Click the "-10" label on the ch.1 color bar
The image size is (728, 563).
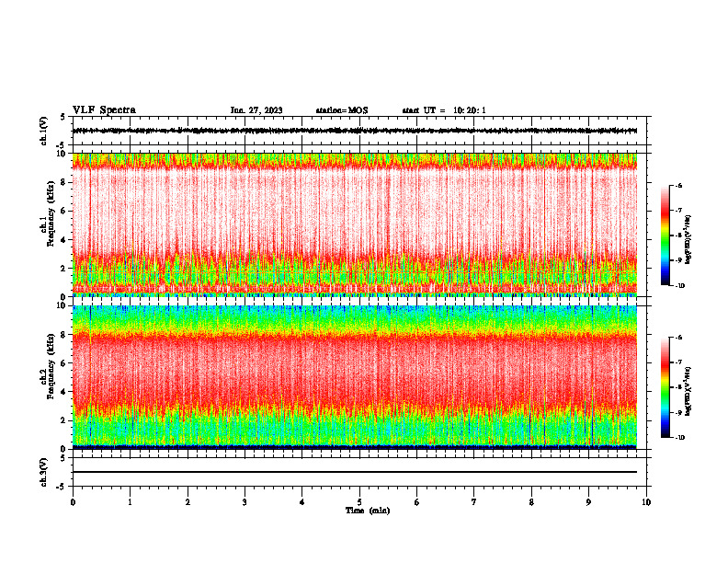(x=680, y=286)
